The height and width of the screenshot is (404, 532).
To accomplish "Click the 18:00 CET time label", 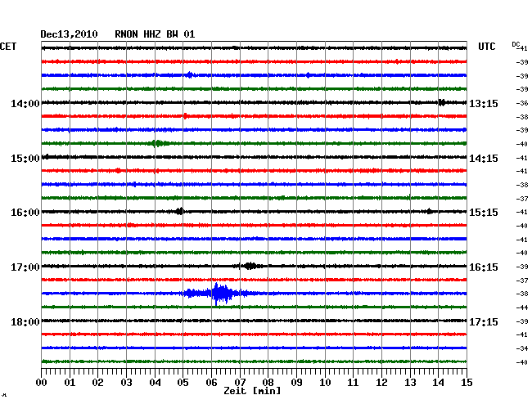I will click(25, 321).
